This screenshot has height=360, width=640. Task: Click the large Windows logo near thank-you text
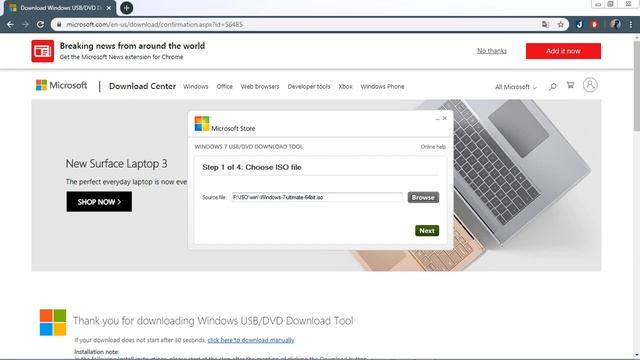(x=53, y=322)
